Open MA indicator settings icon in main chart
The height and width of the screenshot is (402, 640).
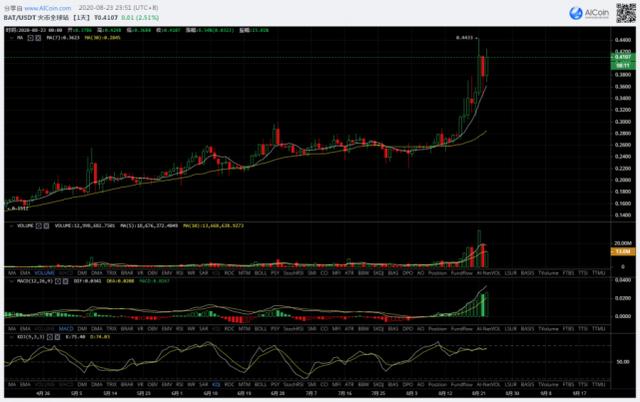pyautogui.click(x=30, y=38)
